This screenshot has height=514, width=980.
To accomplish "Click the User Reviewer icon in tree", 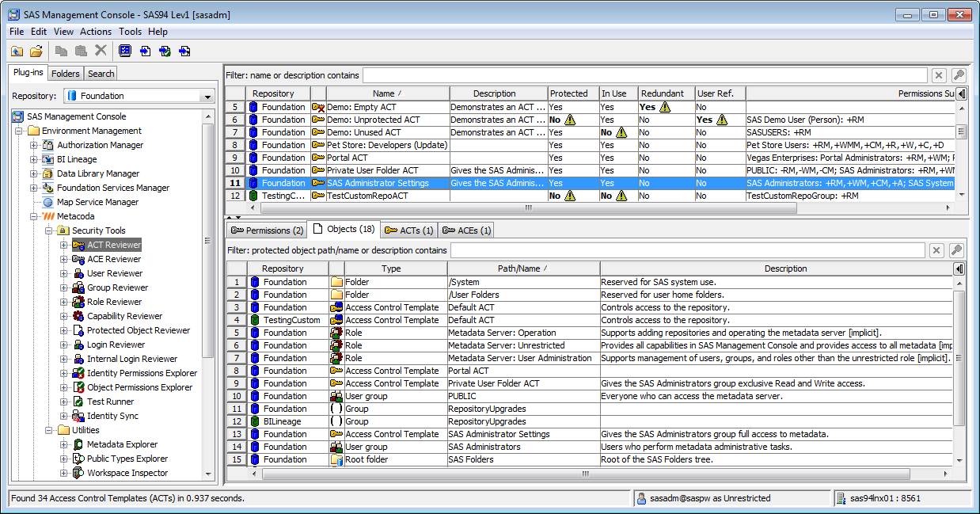I will click(x=78, y=273).
